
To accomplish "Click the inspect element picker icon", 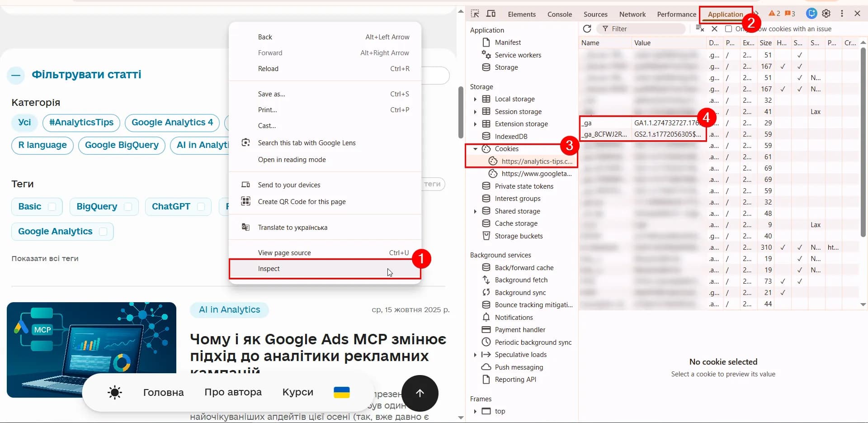I will click(475, 14).
